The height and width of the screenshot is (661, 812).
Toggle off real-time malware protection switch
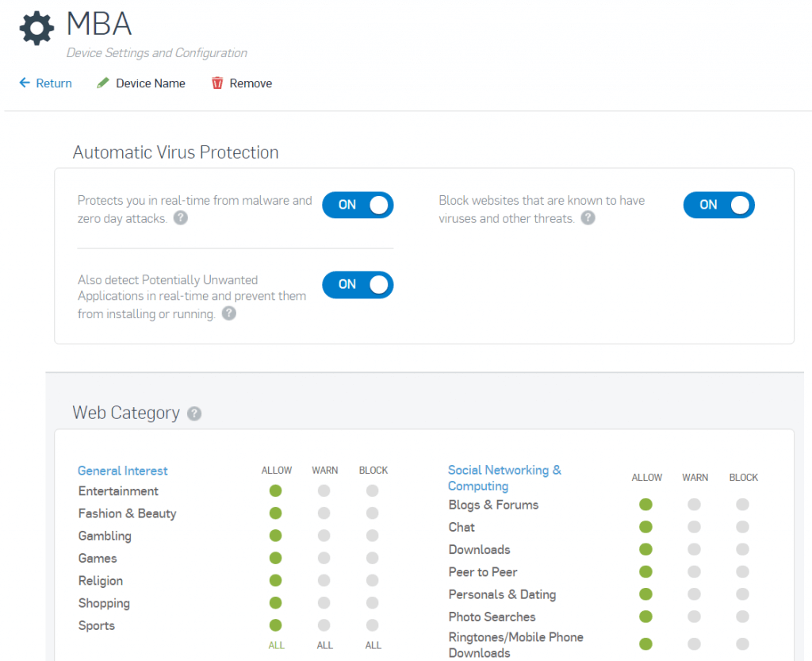tap(358, 205)
